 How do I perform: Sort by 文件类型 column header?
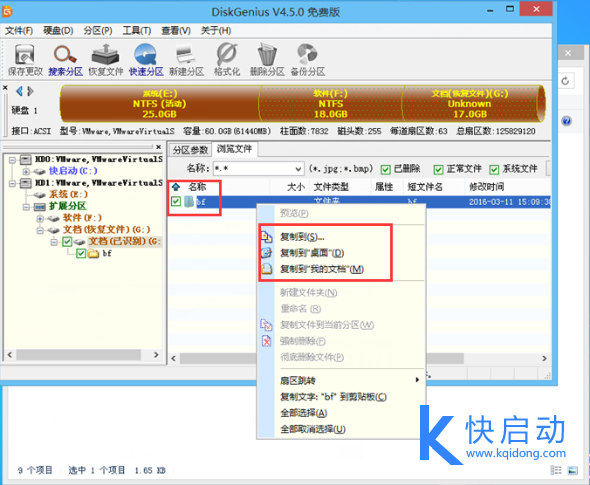[339, 187]
